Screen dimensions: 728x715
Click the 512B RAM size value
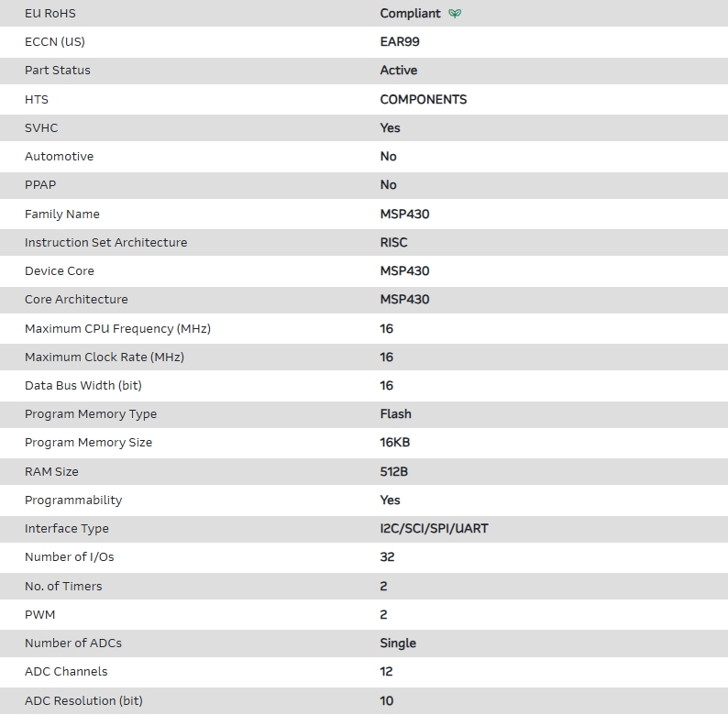tap(394, 472)
